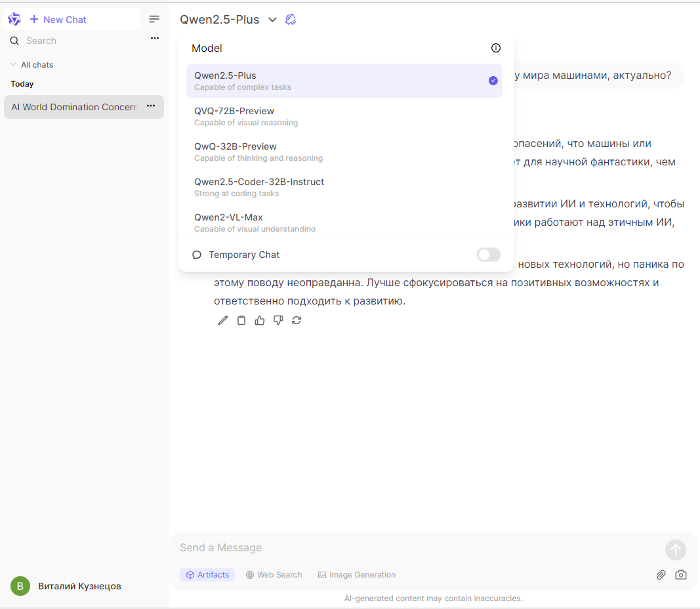
Task: Edit the response with pencil icon
Action: coord(223,320)
